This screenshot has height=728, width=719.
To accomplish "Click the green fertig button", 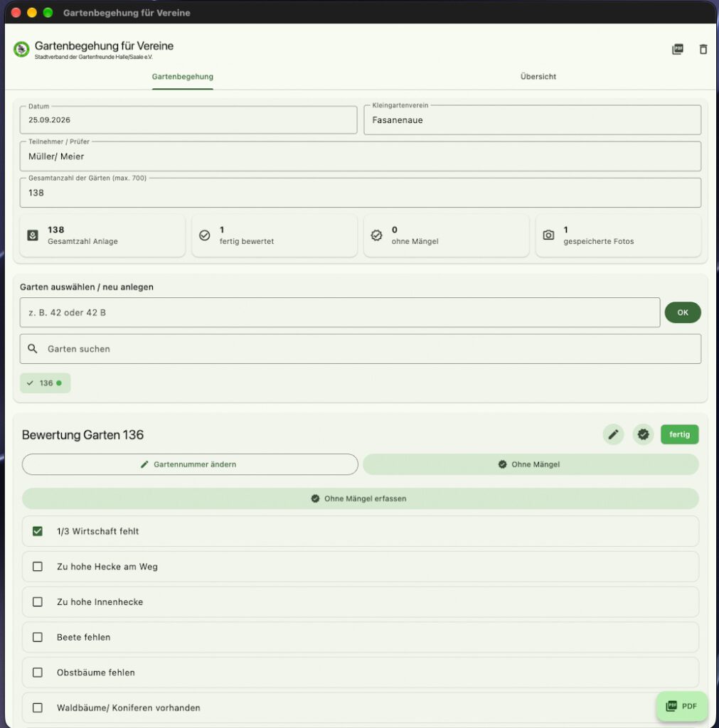I will coord(679,434).
